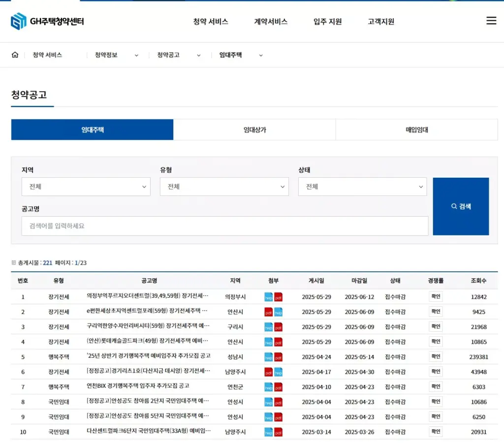The width and height of the screenshot is (504, 445).
Task: Open the PDF file for 구리역한양수자인리버시티 row
Action: pyautogui.click(x=280, y=327)
